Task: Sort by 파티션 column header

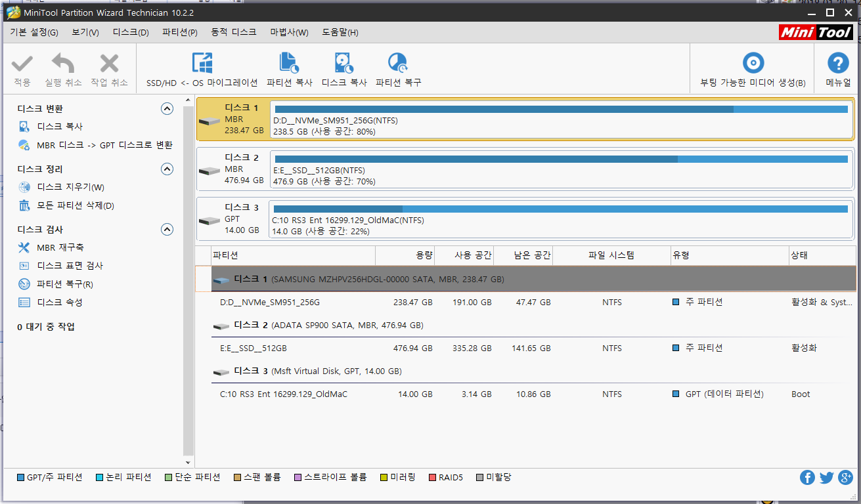Action: (x=293, y=255)
